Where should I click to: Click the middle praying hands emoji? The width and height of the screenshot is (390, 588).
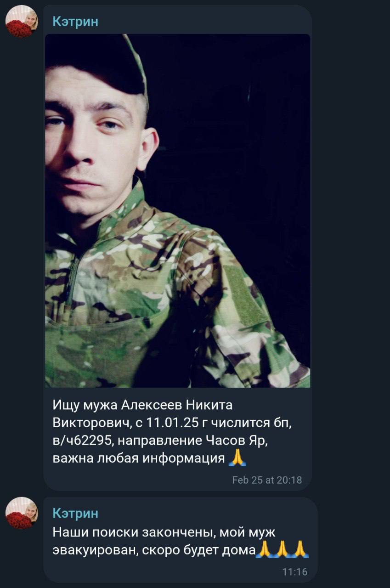pos(282,549)
